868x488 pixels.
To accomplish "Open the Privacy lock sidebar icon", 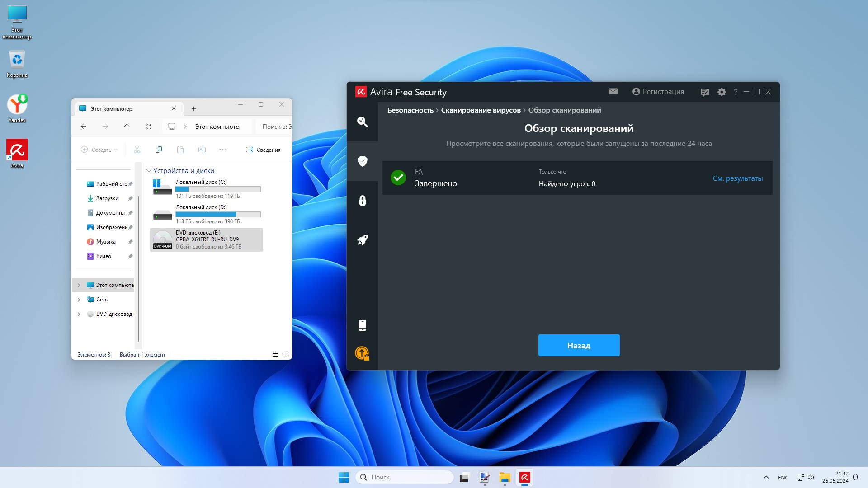I will tap(362, 201).
